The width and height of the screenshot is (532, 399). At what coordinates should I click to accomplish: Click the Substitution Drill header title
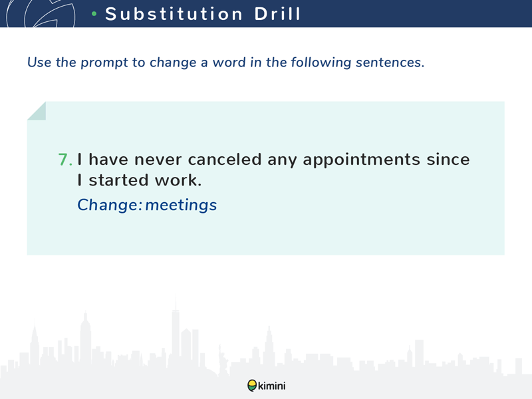pyautogui.click(x=203, y=14)
